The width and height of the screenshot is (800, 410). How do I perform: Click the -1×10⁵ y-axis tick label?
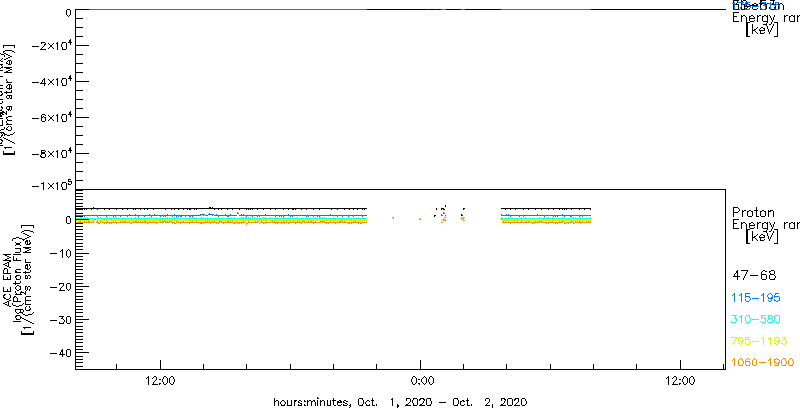[x=51, y=185]
